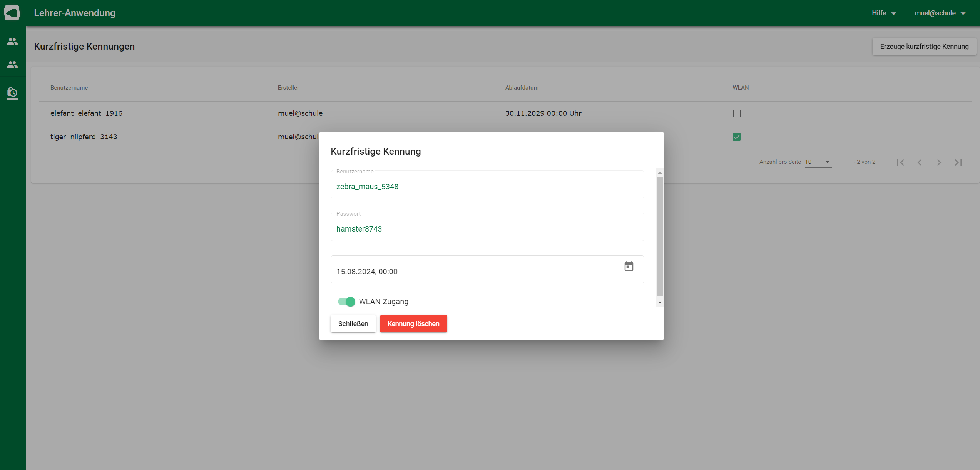Click the Schließen button
This screenshot has height=470, width=980.
point(353,324)
